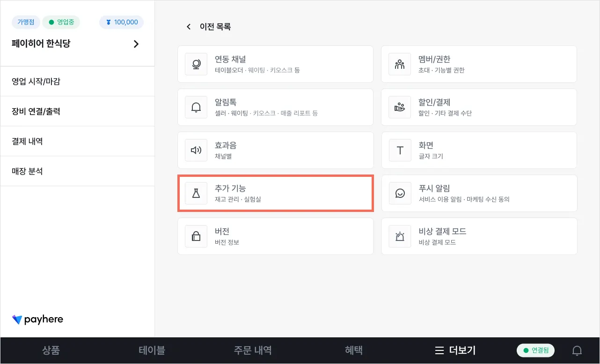Click the globe icon for 연동 채널
This screenshot has width=600, height=364.
(x=196, y=64)
